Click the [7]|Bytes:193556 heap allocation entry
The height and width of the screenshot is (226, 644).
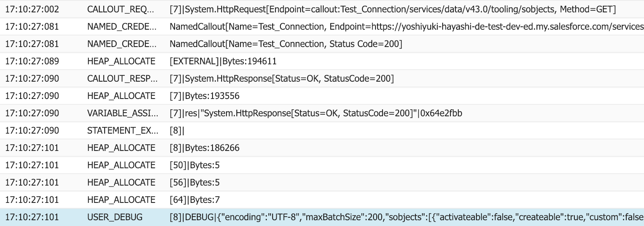204,96
